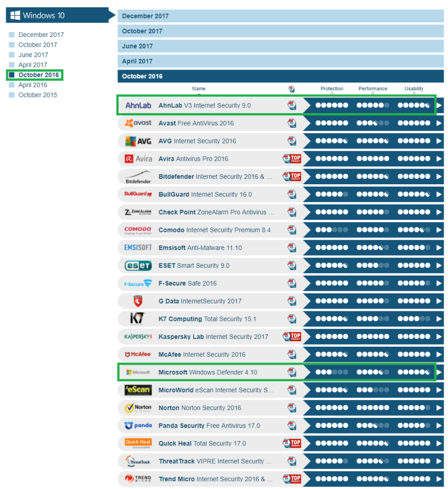Open Bitdefender Internet Security 2016 link

click(216, 176)
